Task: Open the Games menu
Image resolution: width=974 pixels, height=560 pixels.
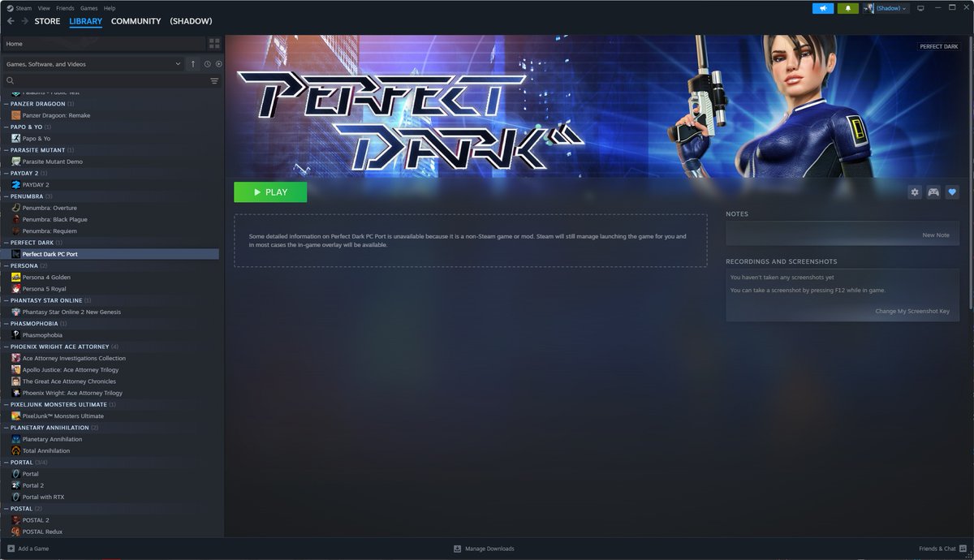Action: pos(89,8)
